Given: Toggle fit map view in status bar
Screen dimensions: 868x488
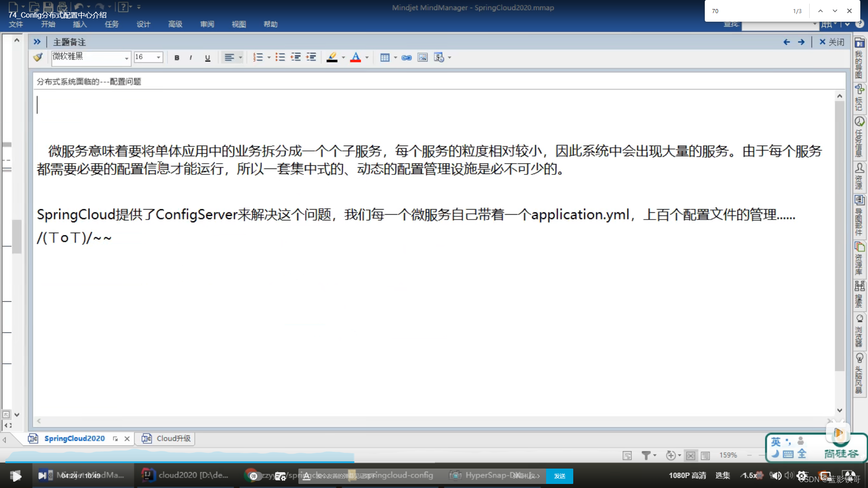Looking at the screenshot, I should pos(691,455).
